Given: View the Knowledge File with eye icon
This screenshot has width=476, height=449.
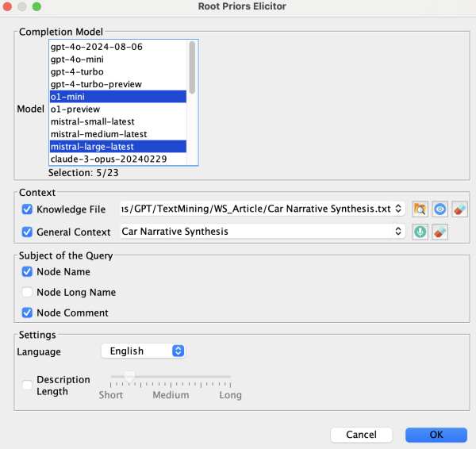Looking at the screenshot, I should [x=440, y=209].
